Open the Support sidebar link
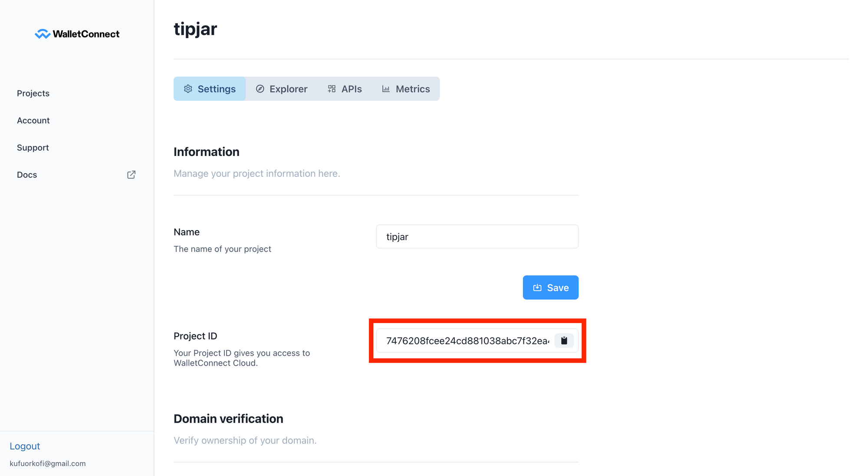 point(33,148)
